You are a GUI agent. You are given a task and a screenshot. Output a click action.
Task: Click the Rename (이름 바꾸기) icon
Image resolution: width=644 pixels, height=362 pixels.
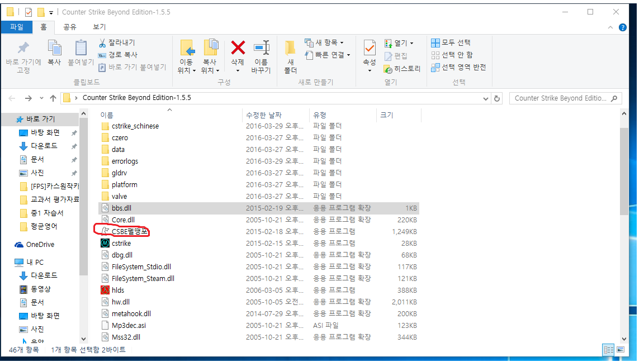261,47
